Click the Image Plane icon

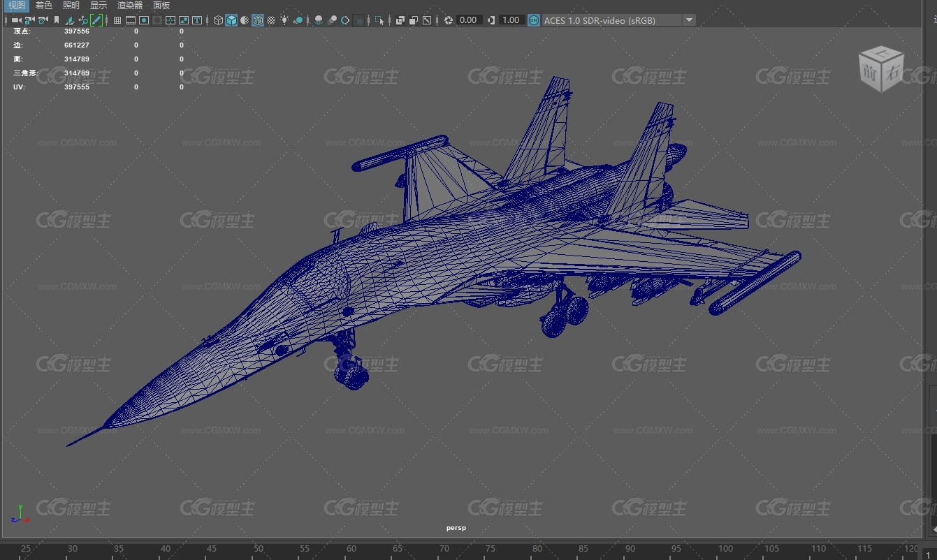[70, 20]
